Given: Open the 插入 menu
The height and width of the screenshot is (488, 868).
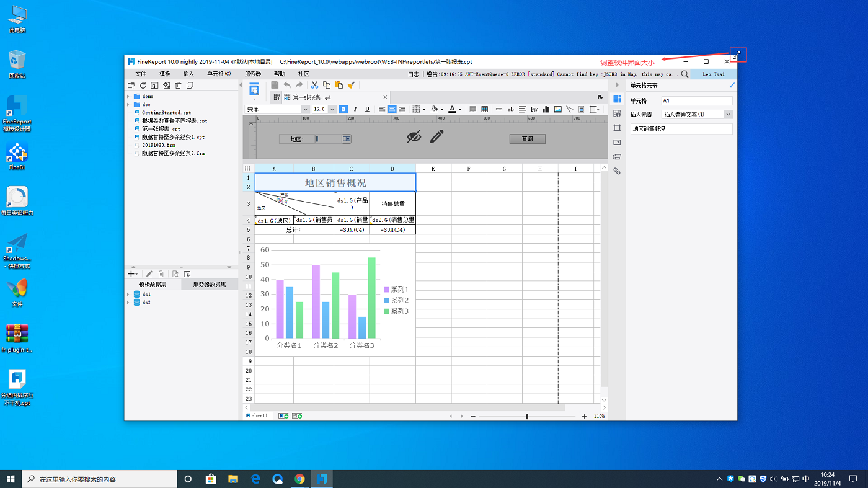Looking at the screenshot, I should click(188, 74).
